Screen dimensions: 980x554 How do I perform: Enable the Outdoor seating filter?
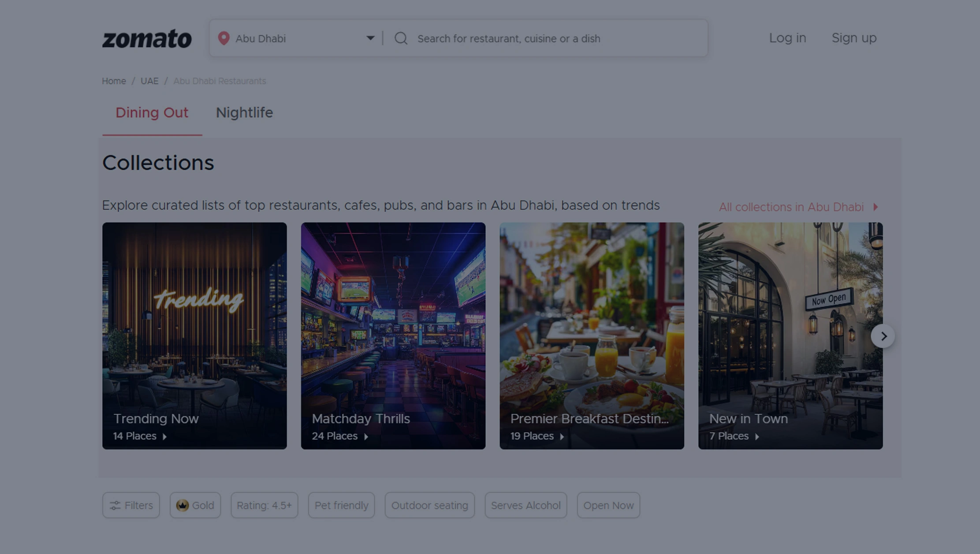429,505
